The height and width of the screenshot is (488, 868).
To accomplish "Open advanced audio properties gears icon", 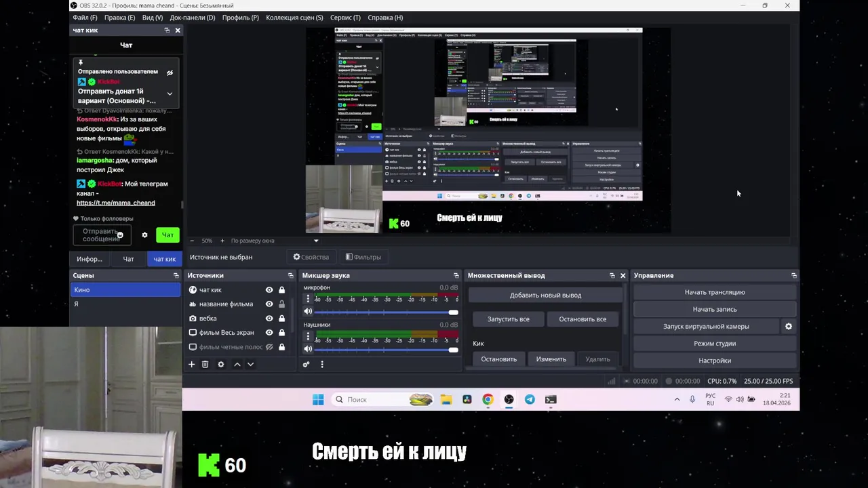I will [306, 365].
